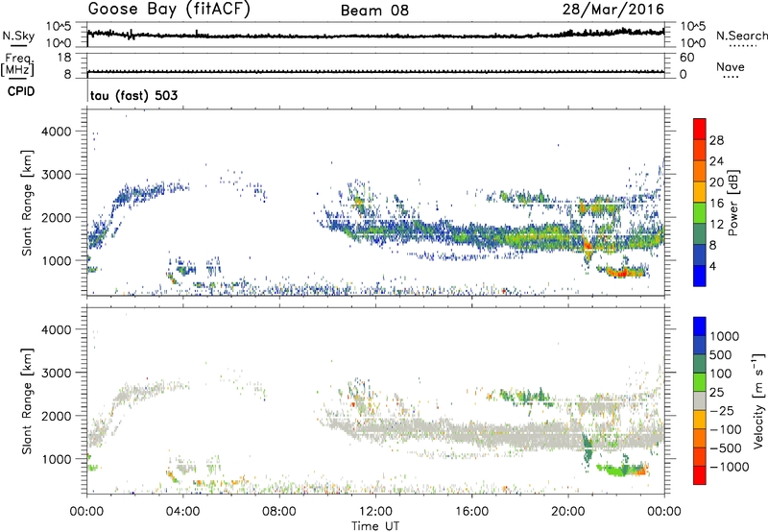The height and width of the screenshot is (532, 768).
Task: Click the '28' tick on the Power colorbar
Action: pyautogui.click(x=716, y=140)
